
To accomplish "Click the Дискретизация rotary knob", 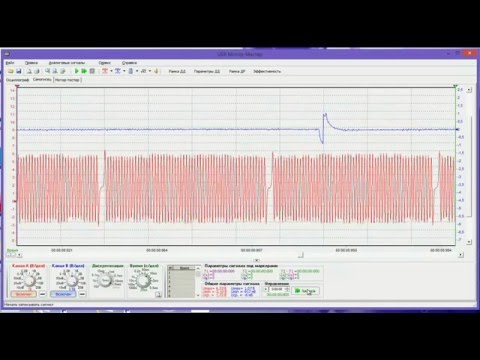I will [x=106, y=280].
